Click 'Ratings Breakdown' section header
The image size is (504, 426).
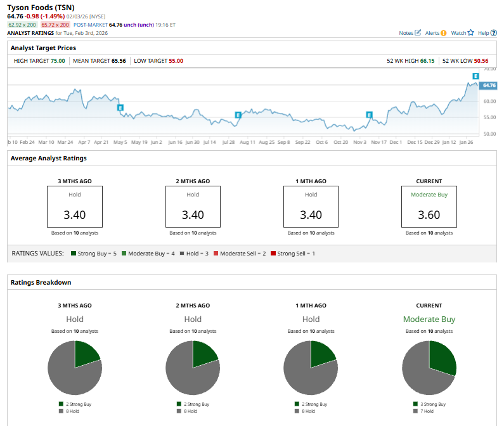coord(41,282)
